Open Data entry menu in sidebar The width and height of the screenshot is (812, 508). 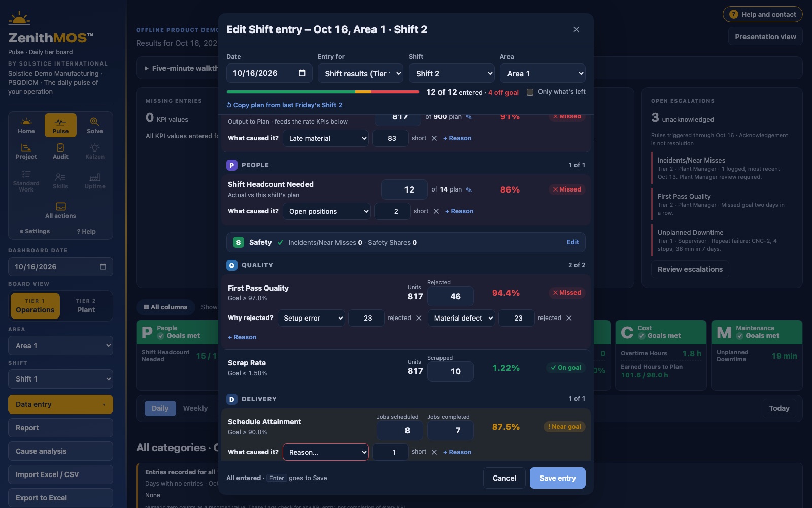[x=60, y=404]
